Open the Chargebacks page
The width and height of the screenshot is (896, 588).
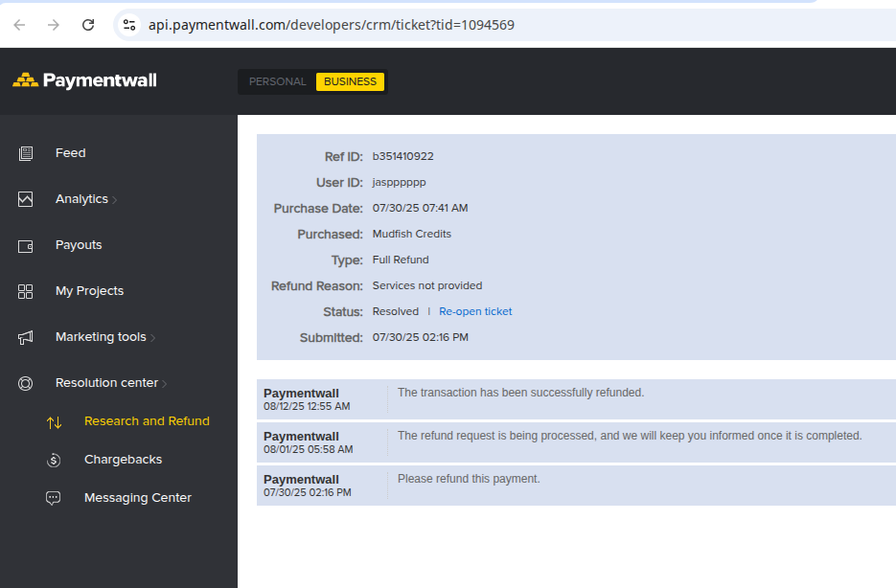point(124,459)
